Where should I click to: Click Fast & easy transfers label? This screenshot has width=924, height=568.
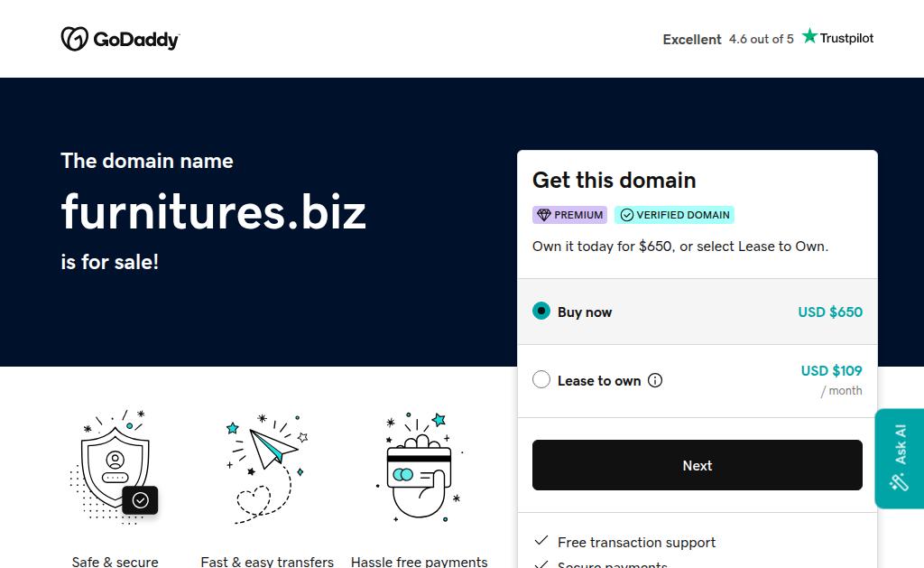pos(267,562)
